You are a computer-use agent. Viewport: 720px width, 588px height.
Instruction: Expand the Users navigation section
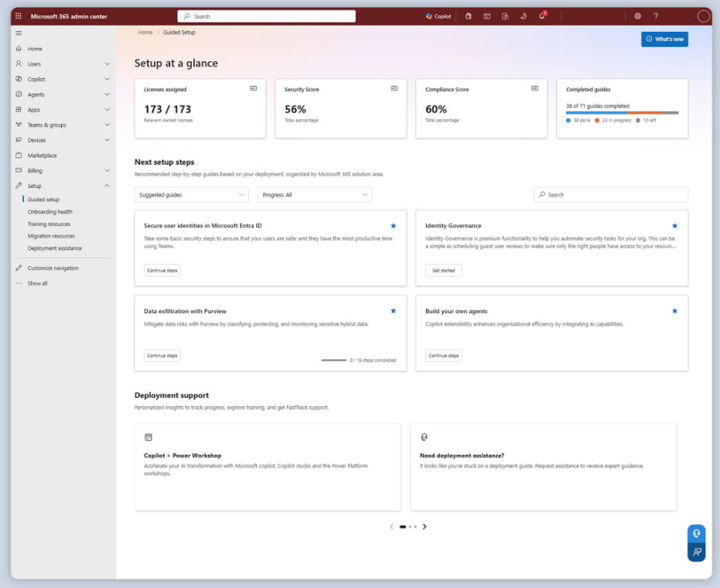(107, 64)
